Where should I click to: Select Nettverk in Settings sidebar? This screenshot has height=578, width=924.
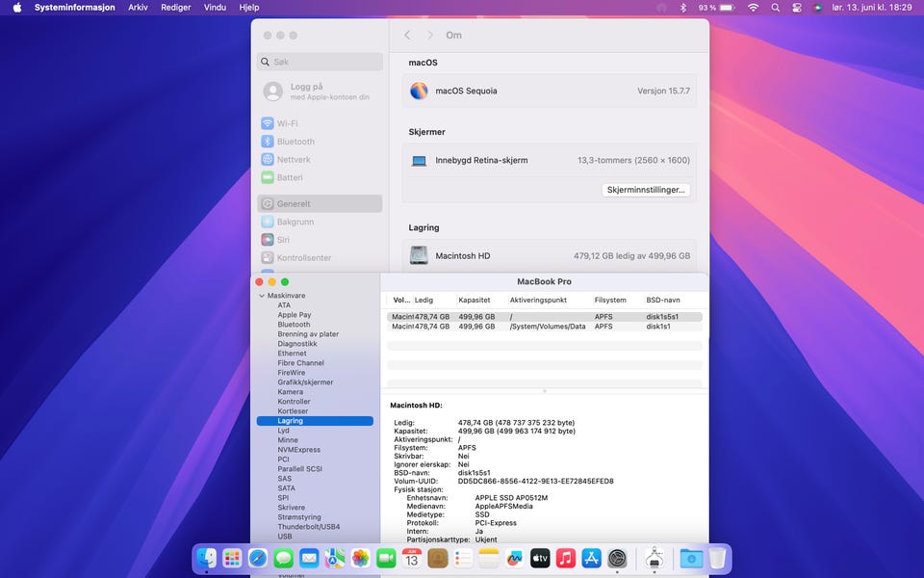(x=320, y=159)
